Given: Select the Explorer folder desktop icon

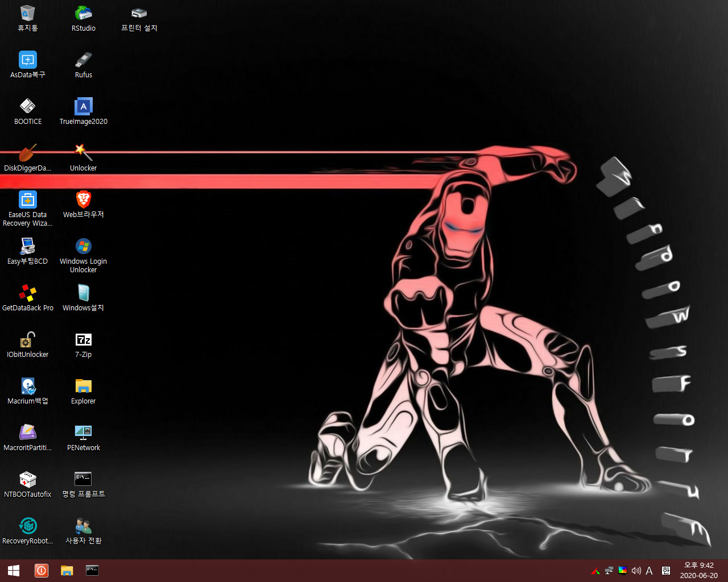Looking at the screenshot, I should (x=83, y=391).
